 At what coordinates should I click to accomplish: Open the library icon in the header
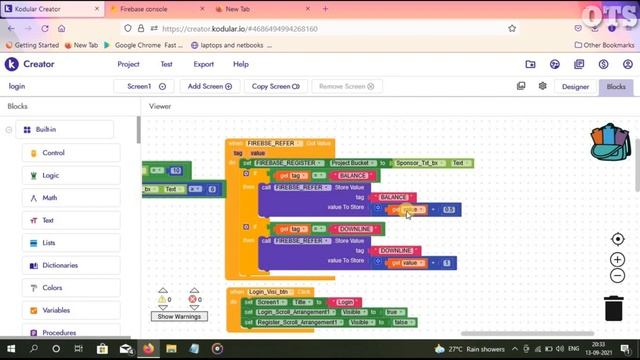click(579, 64)
